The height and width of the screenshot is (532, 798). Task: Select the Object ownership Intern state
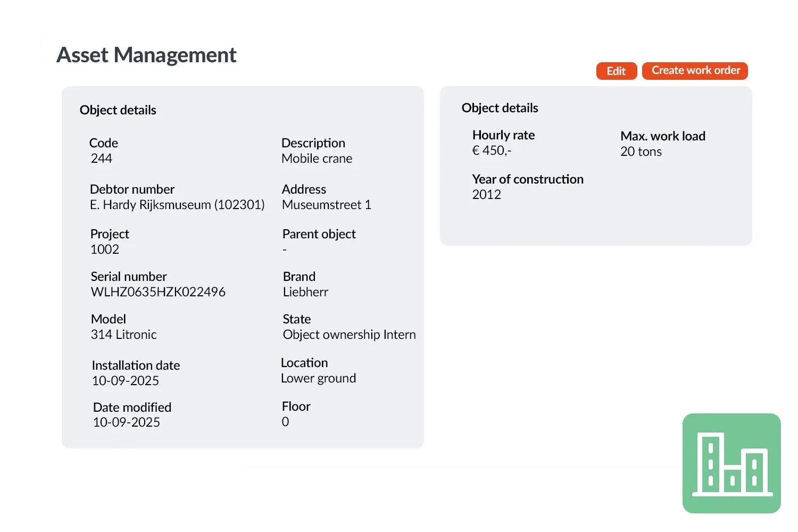349,335
